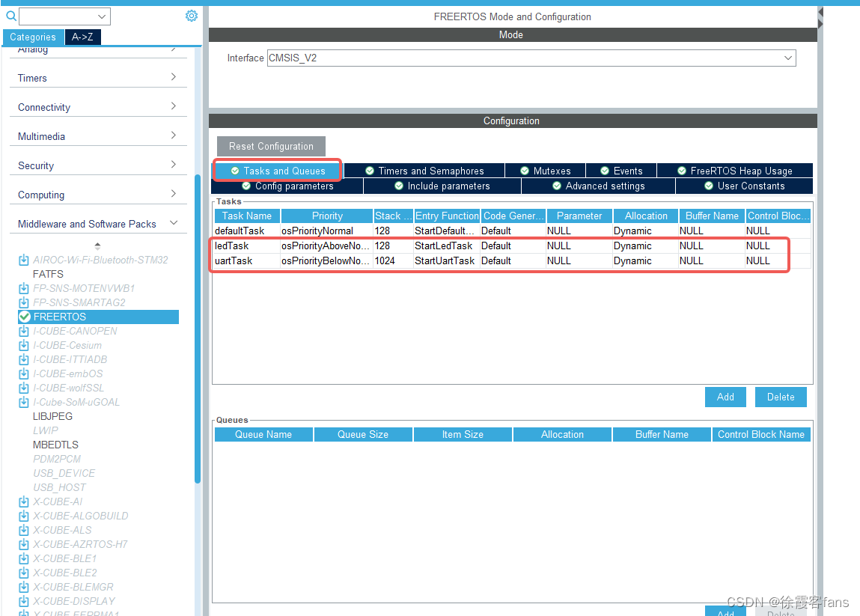Switch to the Categories tab
The image size is (860, 616).
pos(33,37)
